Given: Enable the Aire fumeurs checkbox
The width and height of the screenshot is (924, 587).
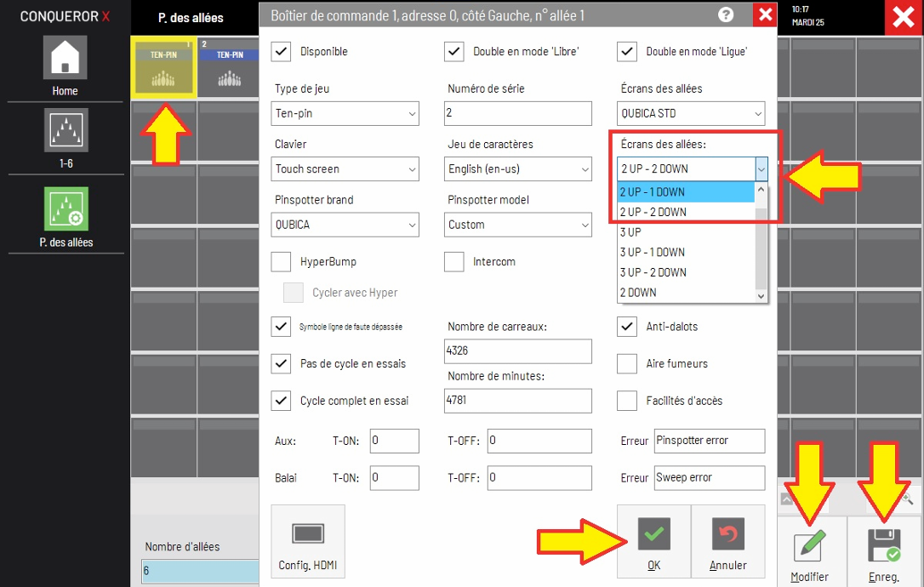Looking at the screenshot, I should [x=627, y=363].
